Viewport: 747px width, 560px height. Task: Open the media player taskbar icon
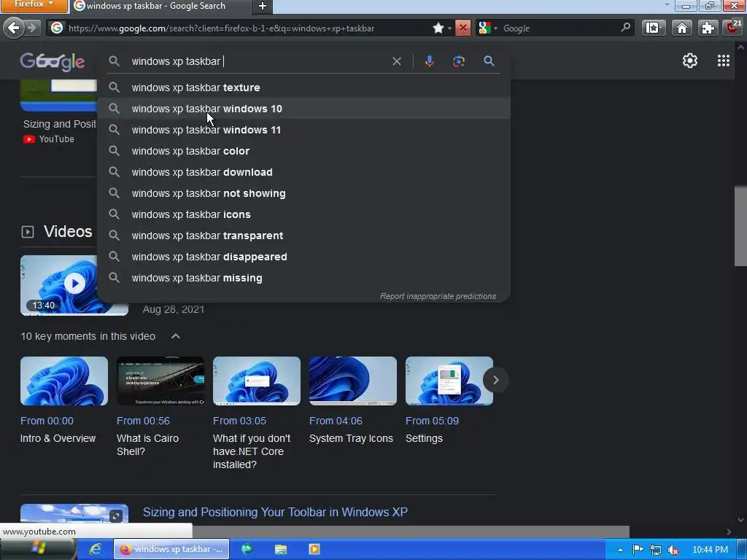click(314, 549)
